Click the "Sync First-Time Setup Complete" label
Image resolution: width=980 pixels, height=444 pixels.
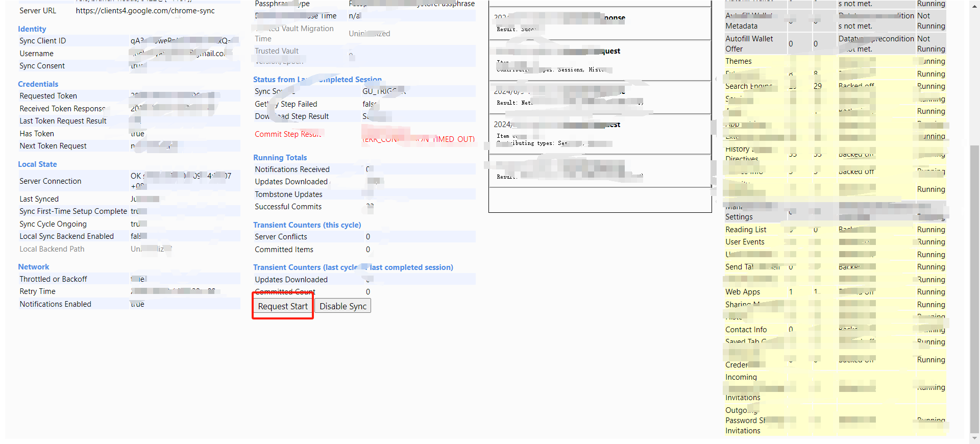coord(73,211)
